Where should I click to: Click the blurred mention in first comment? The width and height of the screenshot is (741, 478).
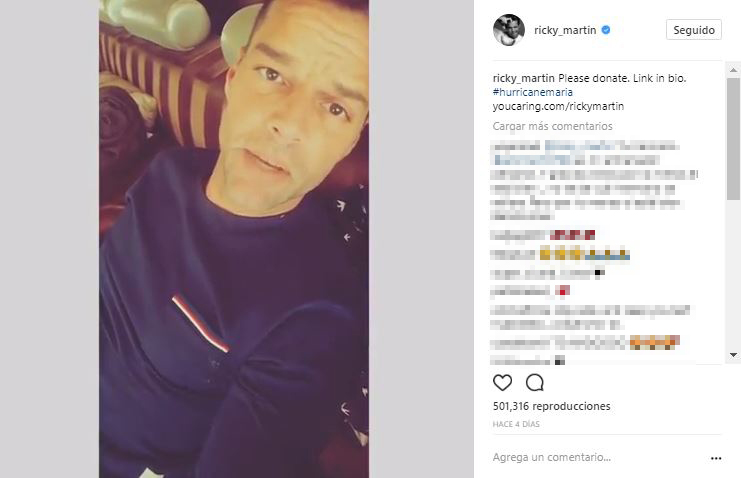pyautogui.click(x=579, y=146)
